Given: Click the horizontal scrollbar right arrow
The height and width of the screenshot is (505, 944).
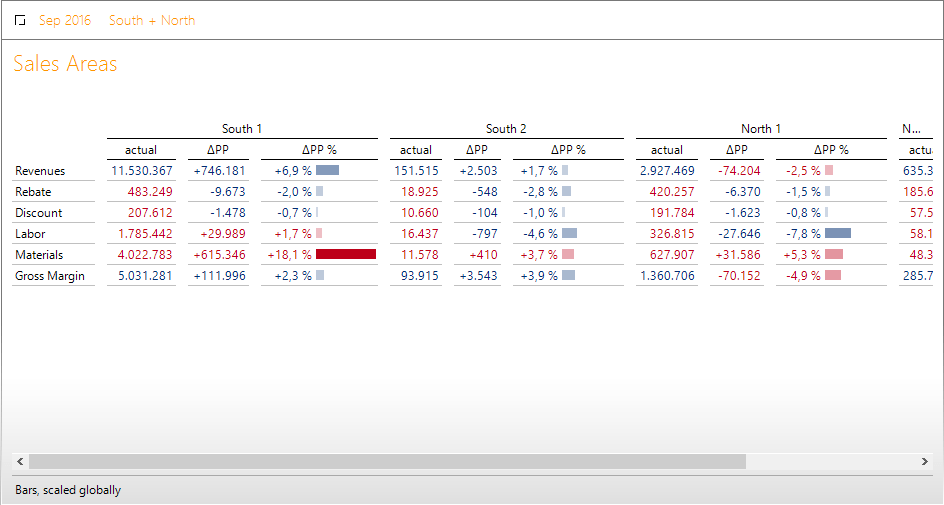Looking at the screenshot, I should coord(924,462).
